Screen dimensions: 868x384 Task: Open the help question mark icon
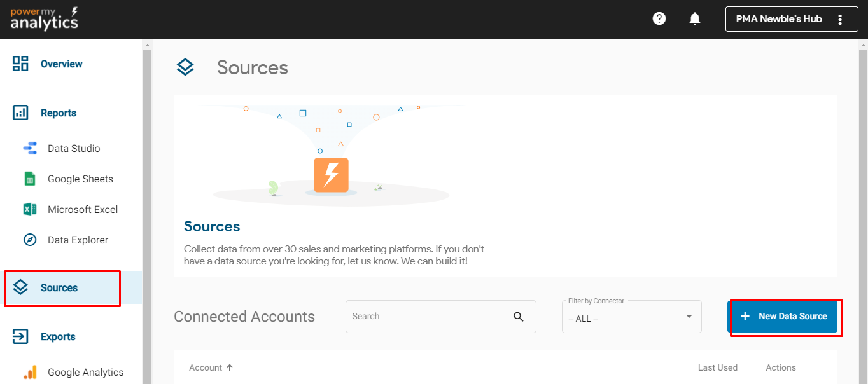coord(659,18)
